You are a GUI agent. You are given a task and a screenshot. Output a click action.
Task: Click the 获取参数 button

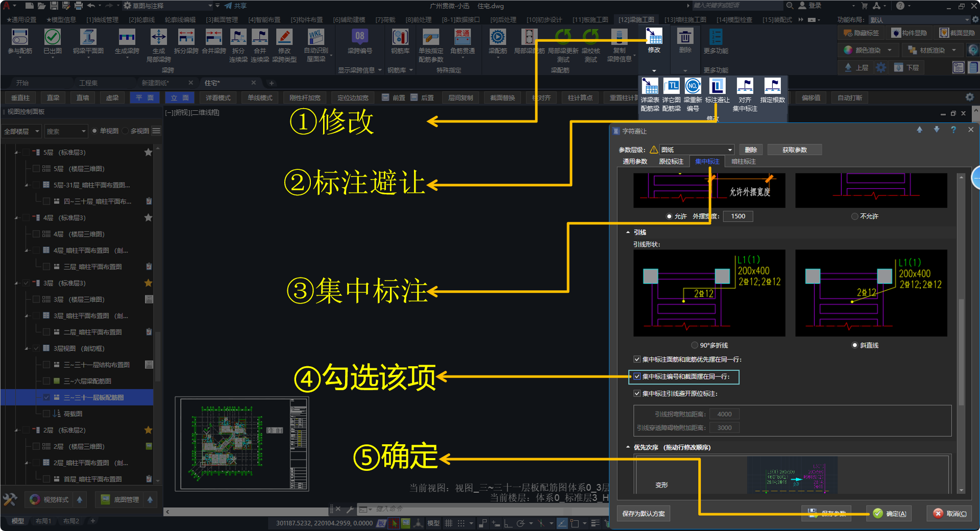[x=794, y=150]
